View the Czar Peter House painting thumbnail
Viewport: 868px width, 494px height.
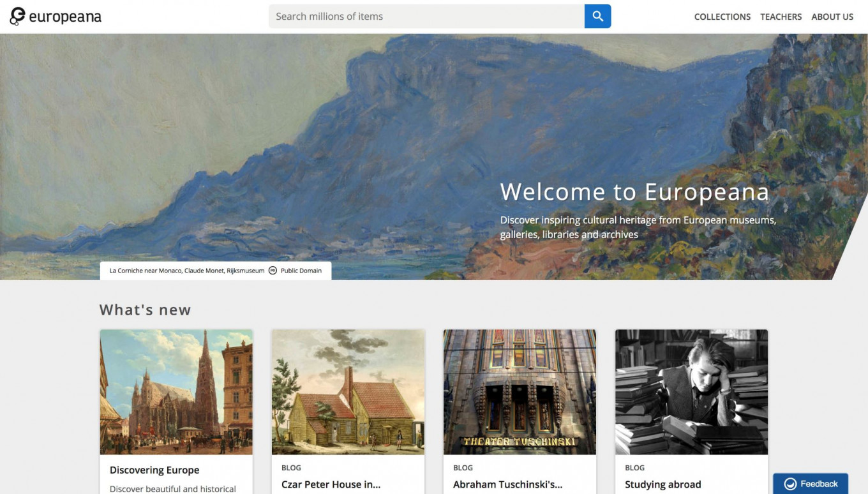point(348,392)
